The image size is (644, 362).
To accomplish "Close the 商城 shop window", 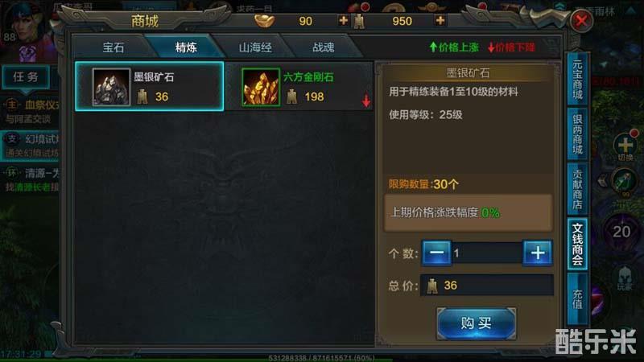I will [581, 21].
